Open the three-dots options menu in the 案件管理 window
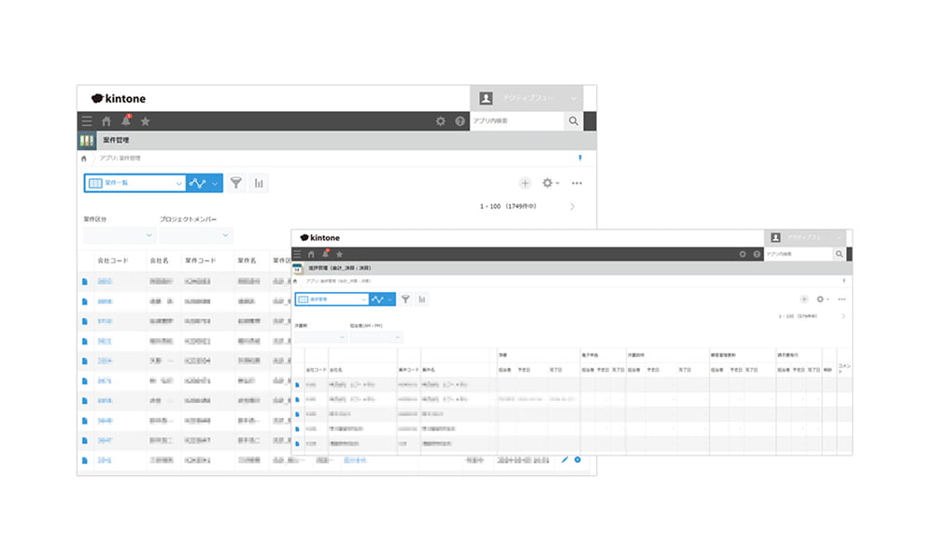The width and height of the screenshot is (934, 560). point(577,183)
